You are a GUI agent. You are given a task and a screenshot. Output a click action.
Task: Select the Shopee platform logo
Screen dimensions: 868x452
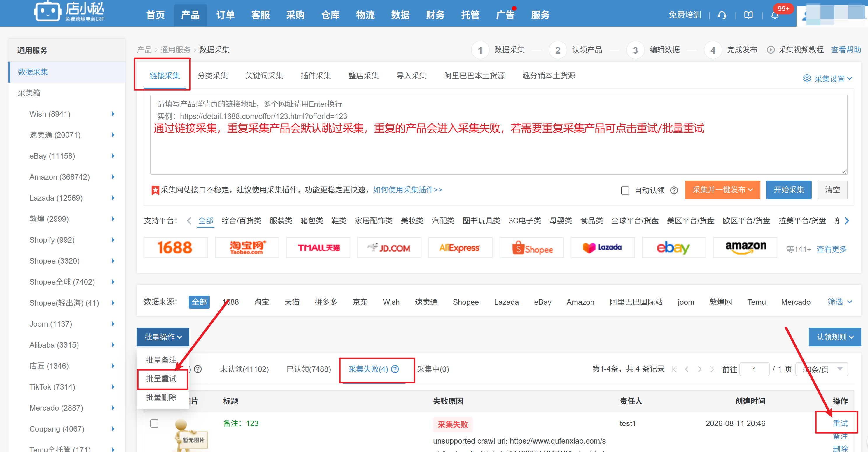[x=531, y=248]
